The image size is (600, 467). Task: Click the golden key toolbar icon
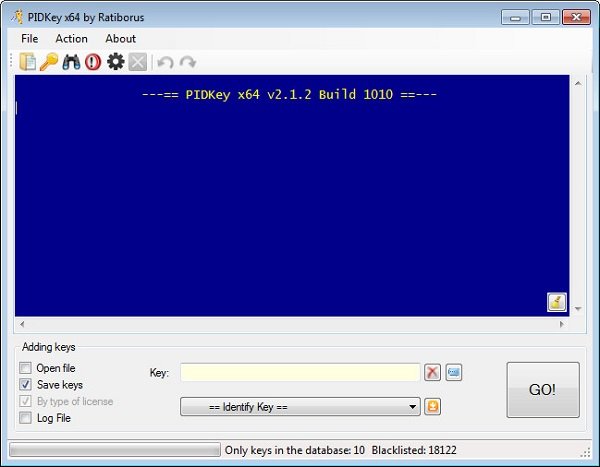point(49,62)
